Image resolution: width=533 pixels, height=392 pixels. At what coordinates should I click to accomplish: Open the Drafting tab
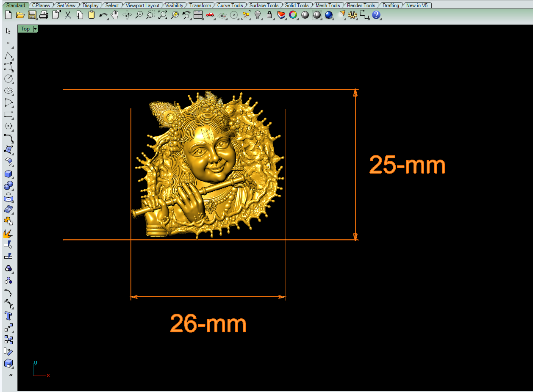click(391, 6)
